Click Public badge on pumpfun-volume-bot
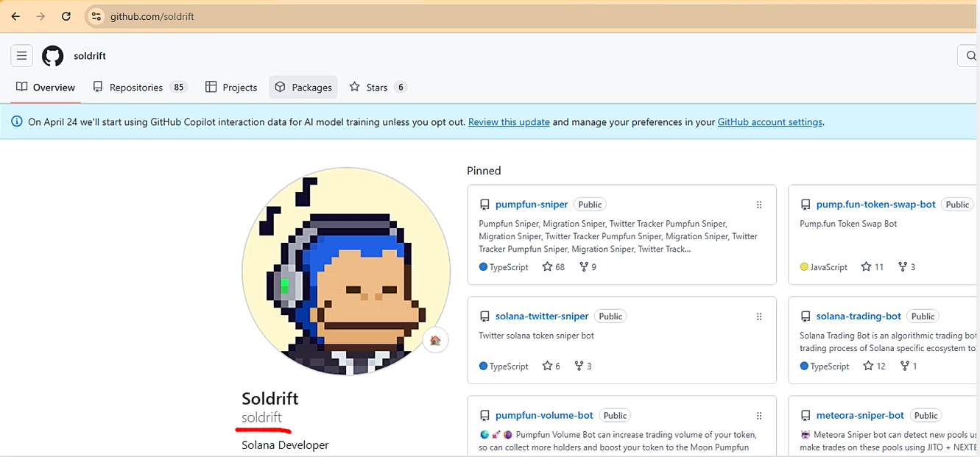Image resolution: width=980 pixels, height=457 pixels. [615, 416]
